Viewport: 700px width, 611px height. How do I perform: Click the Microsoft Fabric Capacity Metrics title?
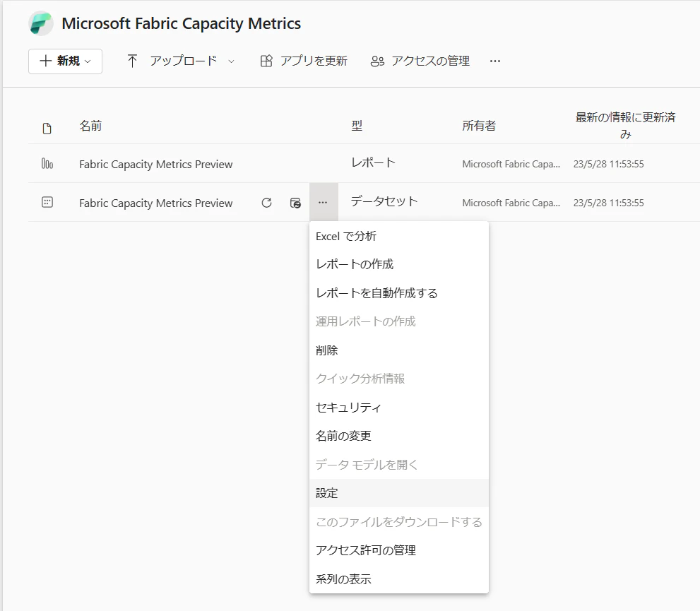[x=182, y=23]
